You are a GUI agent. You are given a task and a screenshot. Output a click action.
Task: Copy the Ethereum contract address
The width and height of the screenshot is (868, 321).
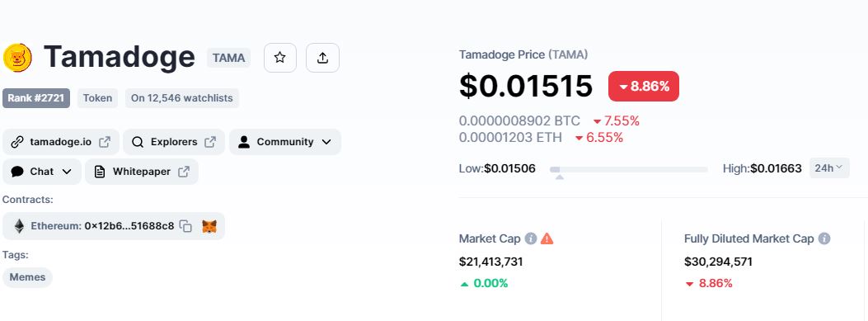[186, 226]
